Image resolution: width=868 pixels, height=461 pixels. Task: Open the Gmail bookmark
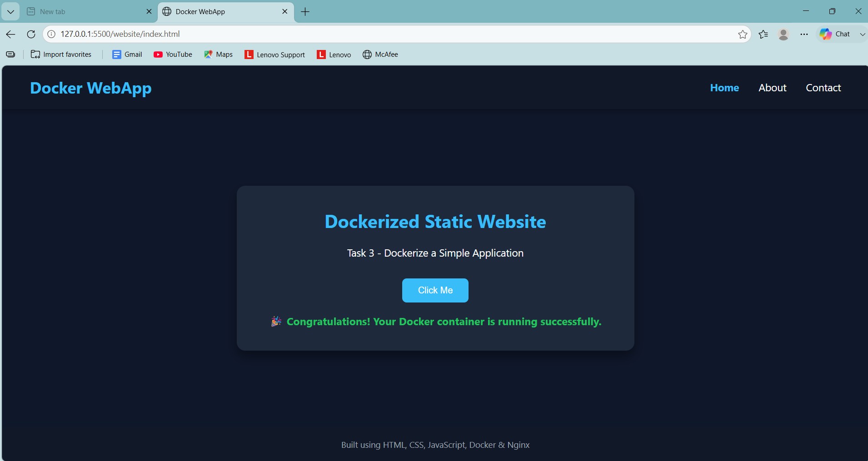point(127,55)
